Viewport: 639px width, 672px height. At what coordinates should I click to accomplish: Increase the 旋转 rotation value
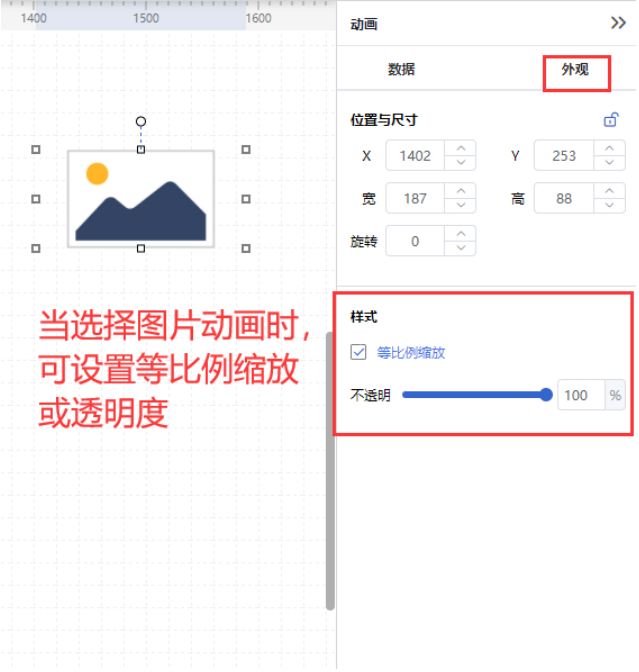point(461,234)
